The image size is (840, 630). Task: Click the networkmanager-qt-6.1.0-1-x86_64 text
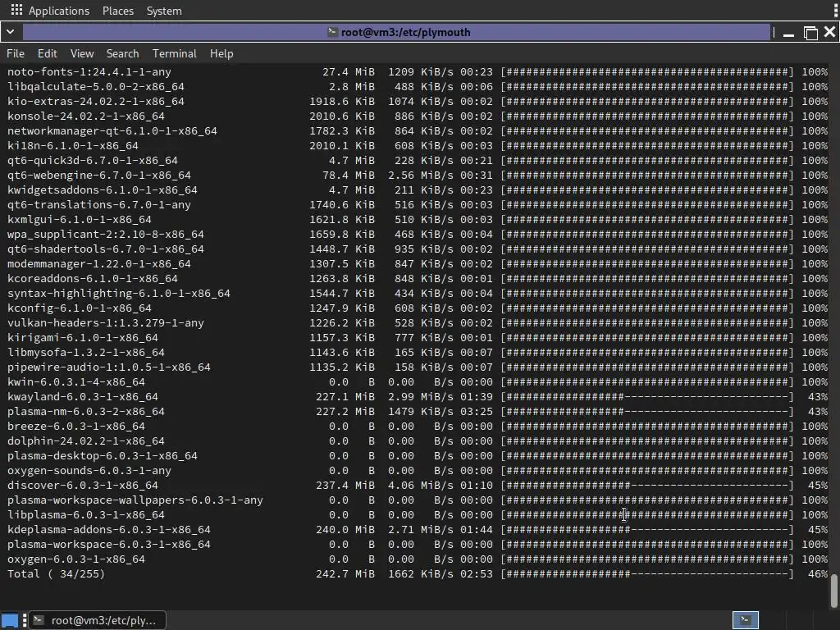click(112, 131)
